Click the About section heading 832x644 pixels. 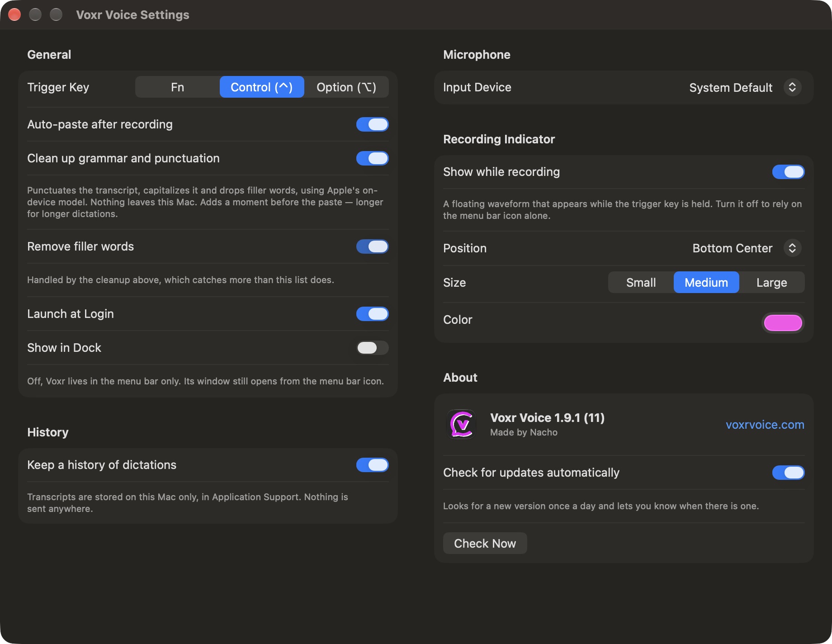pos(460,378)
